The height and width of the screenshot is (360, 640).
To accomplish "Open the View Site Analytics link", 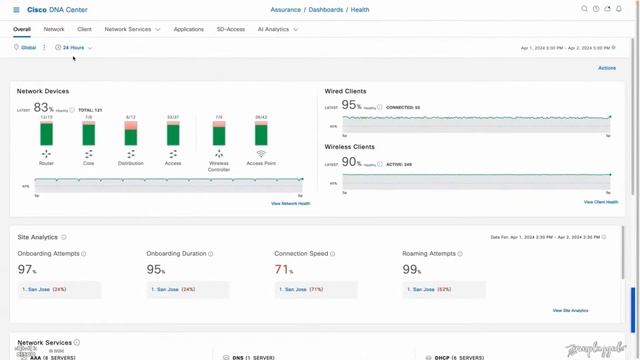I will (571, 311).
